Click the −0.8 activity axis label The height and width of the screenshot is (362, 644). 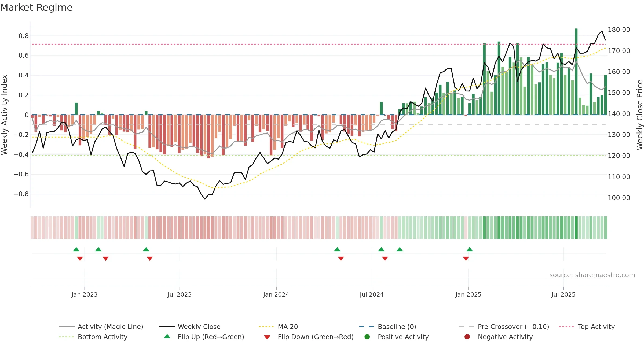tap(21, 194)
